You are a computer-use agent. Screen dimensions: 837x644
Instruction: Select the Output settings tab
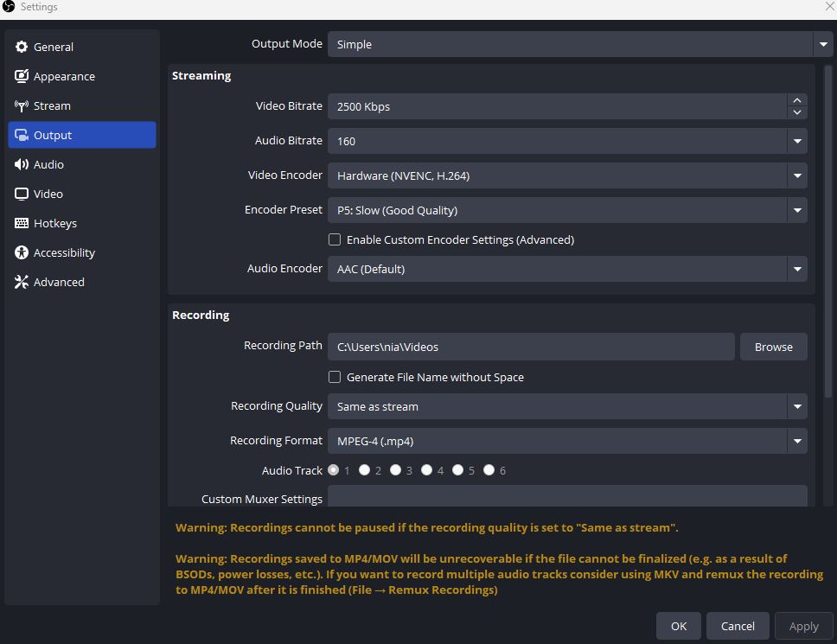(x=82, y=135)
